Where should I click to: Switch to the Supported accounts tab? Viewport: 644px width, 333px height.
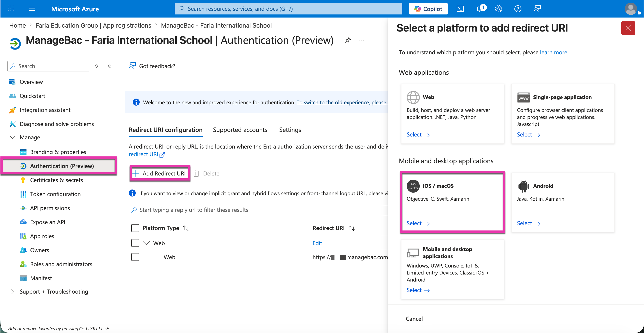click(240, 130)
